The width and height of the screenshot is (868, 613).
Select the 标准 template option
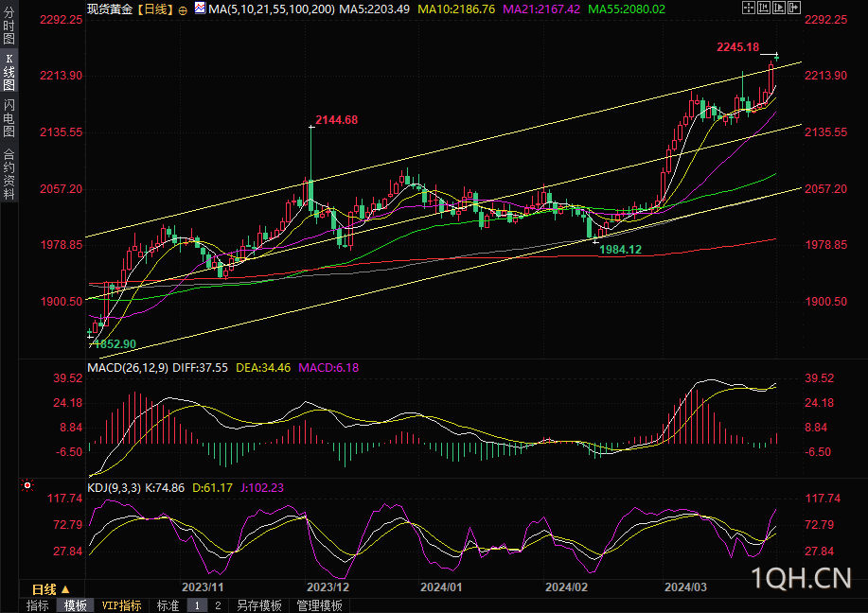click(x=168, y=605)
